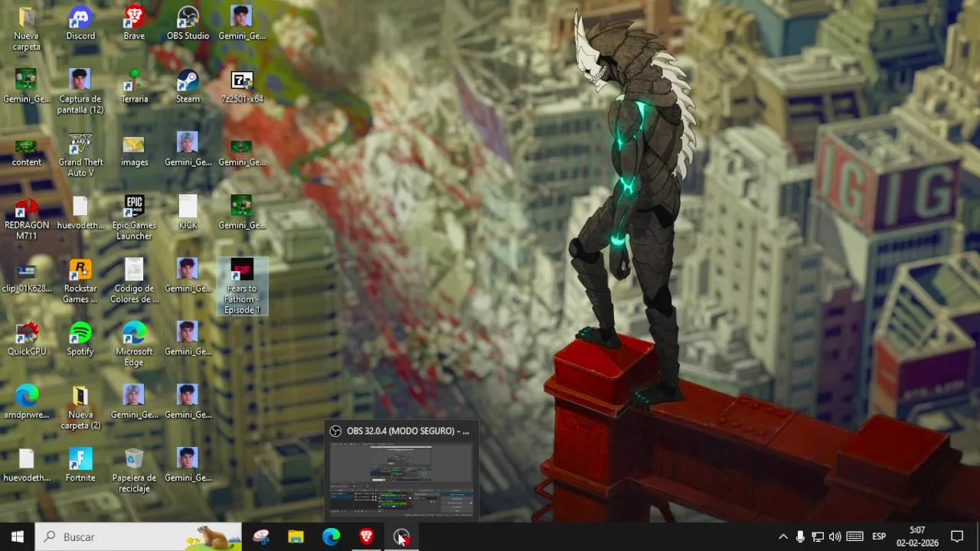Switch input language via ESP indicator
Viewport: 980px width, 551px height.
click(879, 536)
